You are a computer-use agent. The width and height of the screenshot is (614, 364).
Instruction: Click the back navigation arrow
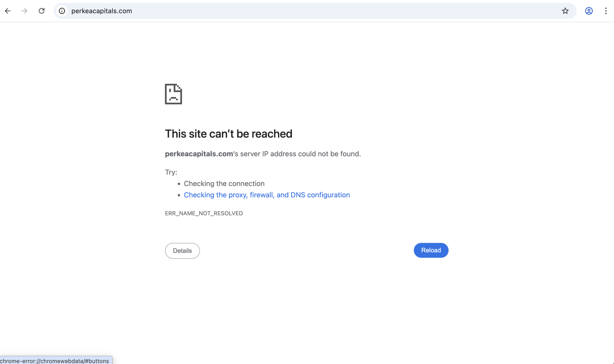(8, 11)
